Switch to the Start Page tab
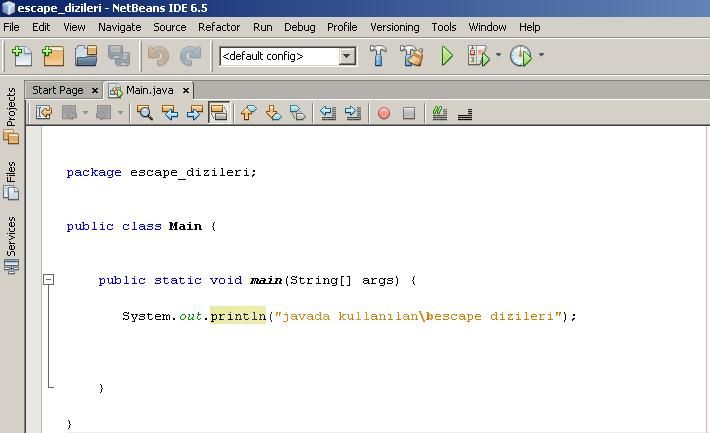Viewport: 710px width, 433px height. (x=58, y=90)
